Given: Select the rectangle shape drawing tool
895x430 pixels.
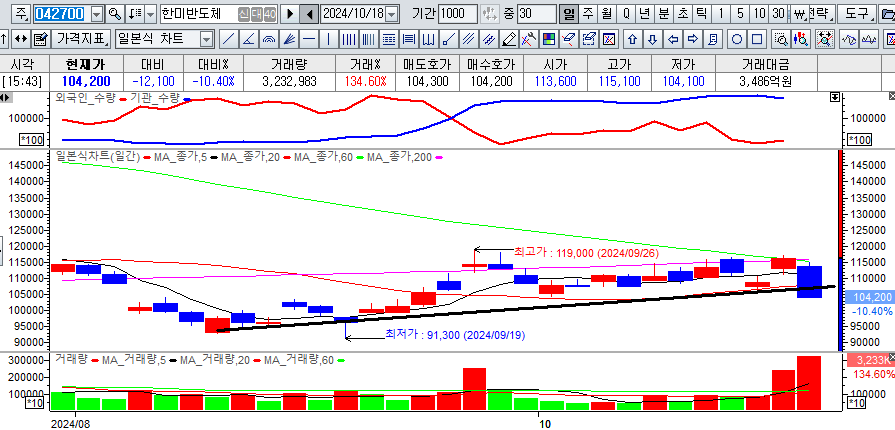Looking at the screenshot, I should click(x=758, y=39).
